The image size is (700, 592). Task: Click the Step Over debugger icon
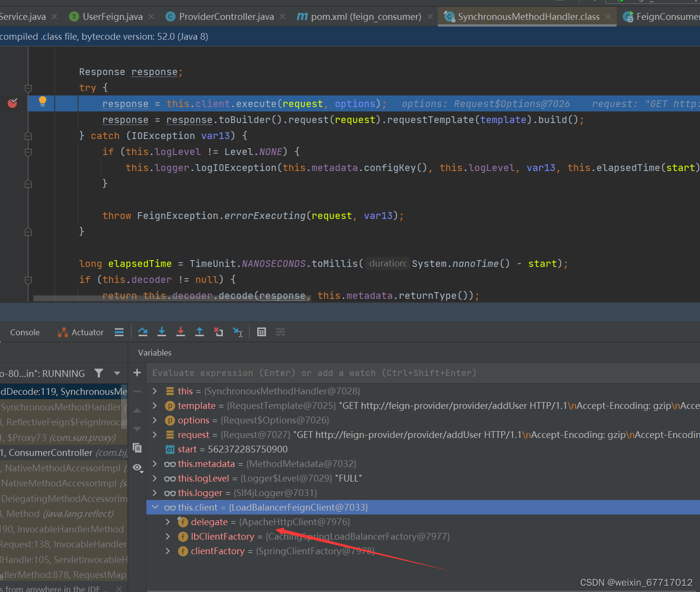pyautogui.click(x=142, y=332)
